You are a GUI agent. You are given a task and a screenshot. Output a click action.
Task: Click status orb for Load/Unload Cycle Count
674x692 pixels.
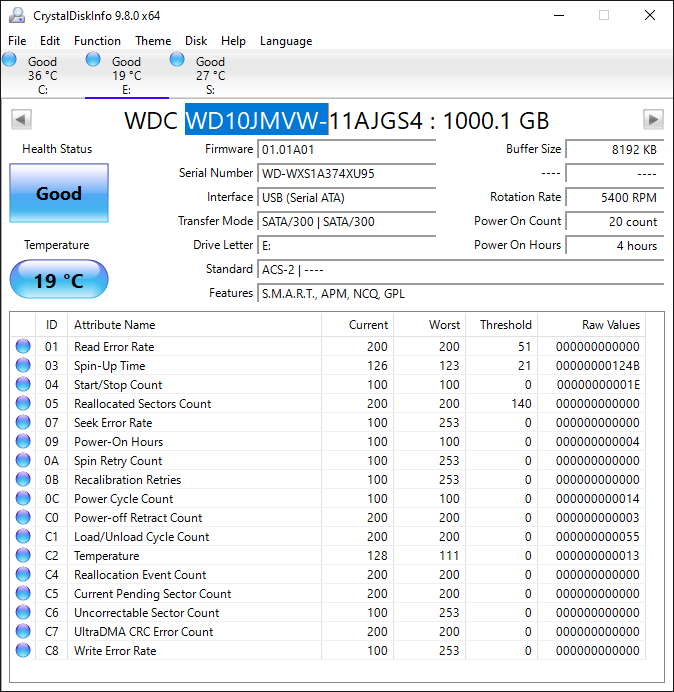click(x=23, y=536)
